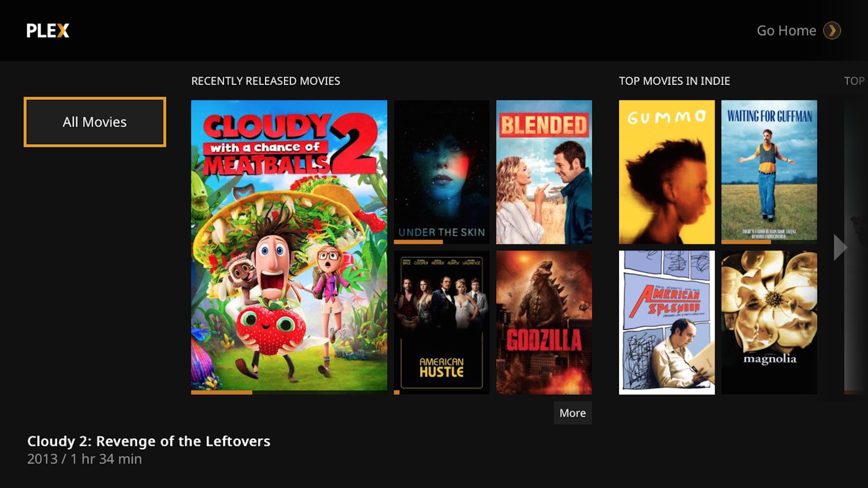Click the right scroll arrow beside indie movies
868x488 pixels.
coord(840,247)
